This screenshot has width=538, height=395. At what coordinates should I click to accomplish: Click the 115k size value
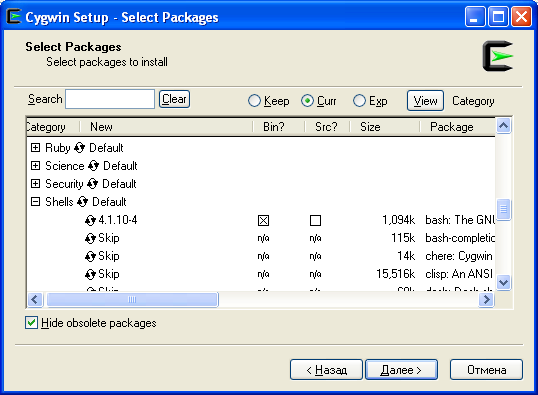click(403, 238)
